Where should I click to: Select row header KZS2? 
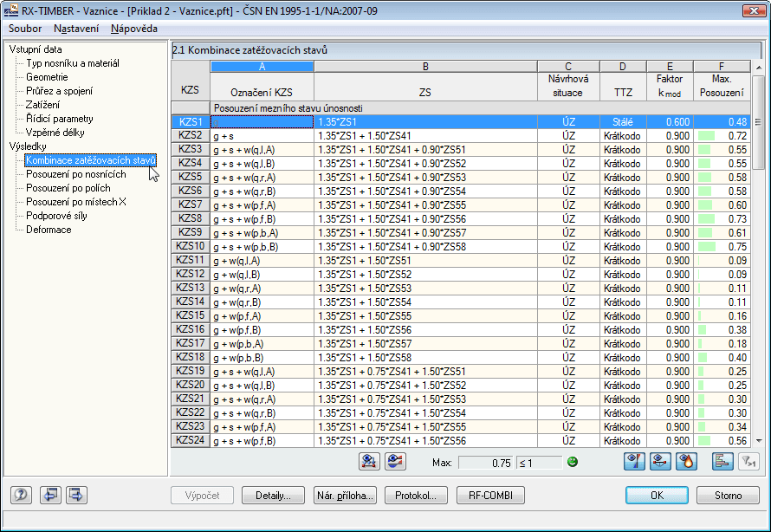pos(191,135)
